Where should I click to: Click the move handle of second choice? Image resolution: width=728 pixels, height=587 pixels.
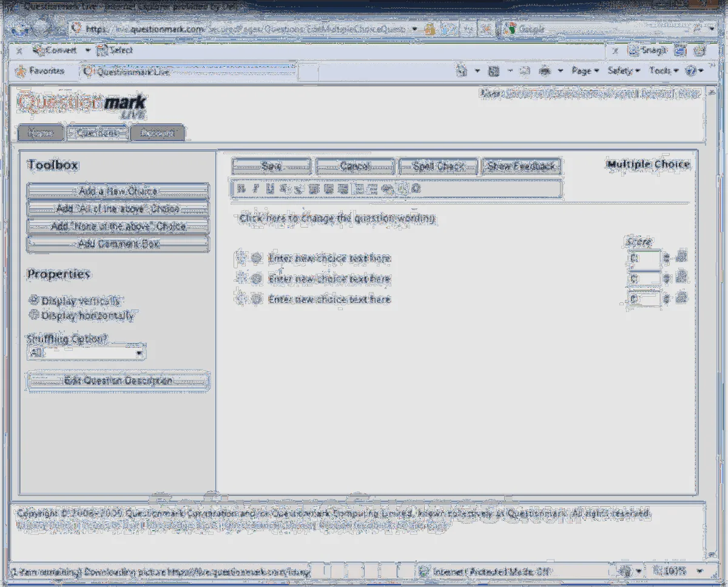click(x=242, y=279)
